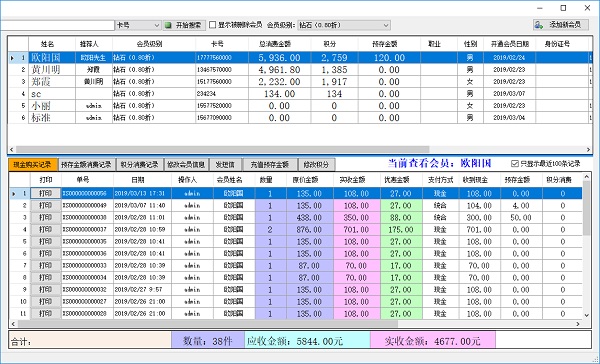
Task: Click prepaid amount 120.00 cell
Action: (389, 58)
